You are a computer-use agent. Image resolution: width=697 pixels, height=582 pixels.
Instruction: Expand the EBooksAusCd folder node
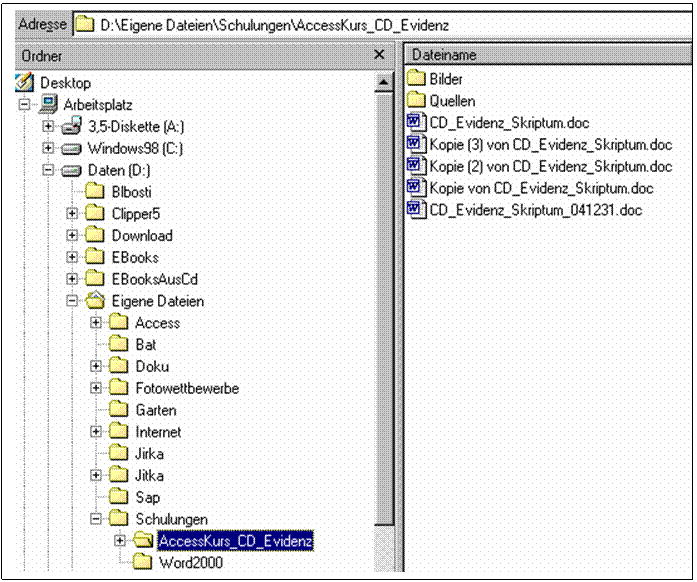[72, 279]
